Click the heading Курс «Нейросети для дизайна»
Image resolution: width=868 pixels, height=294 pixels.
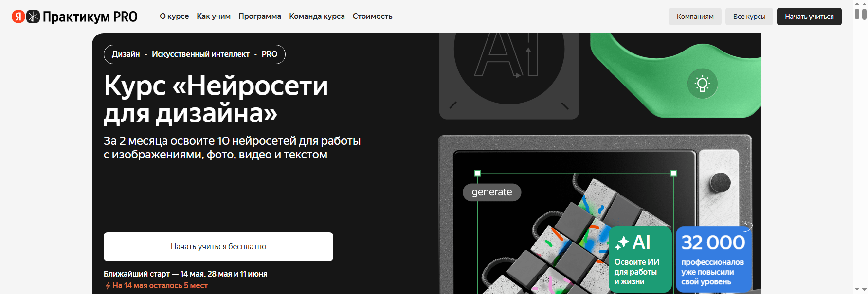coord(216,99)
